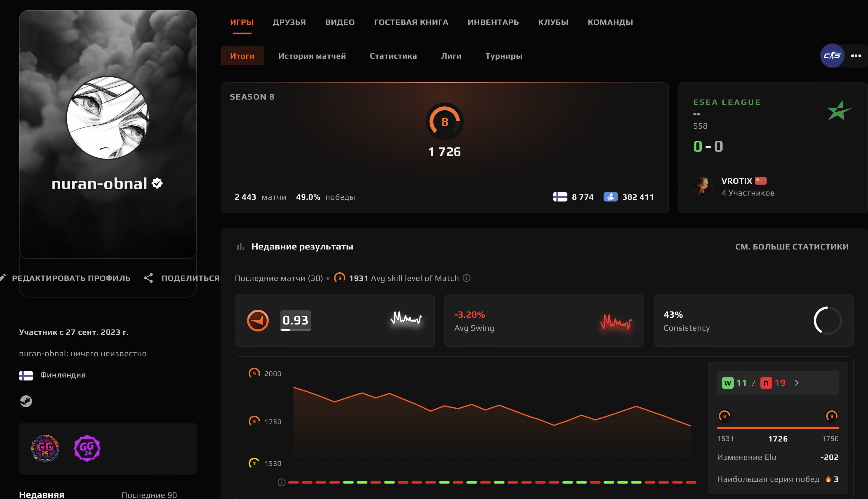
Task: Click the Consistency circular progress ring
Action: click(x=828, y=320)
